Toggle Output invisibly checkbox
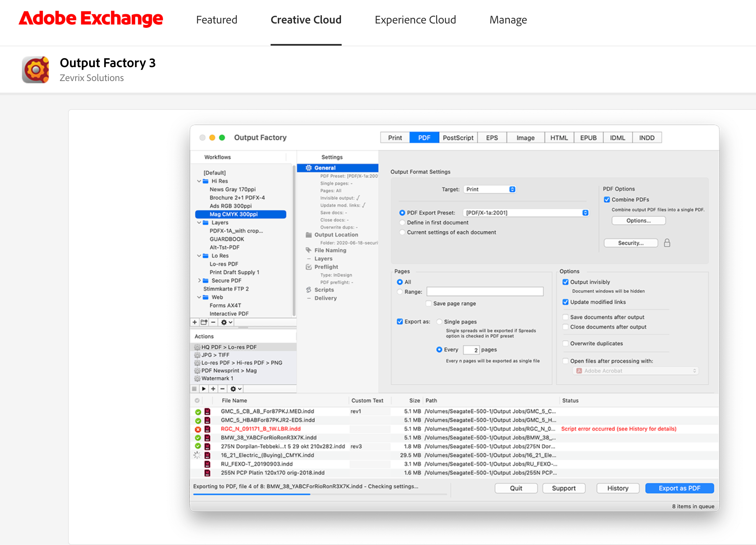756x545 pixels. tap(565, 282)
